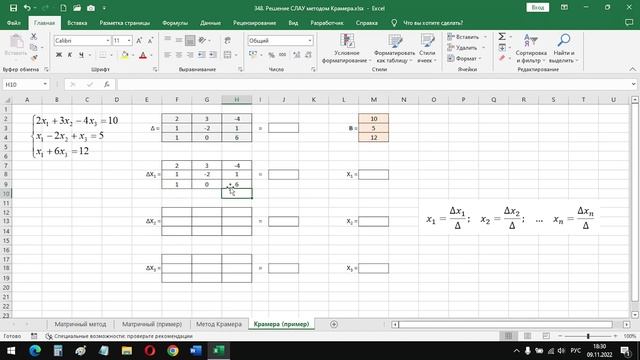
Task: Click the Вход sign-in button
Action: 538,7
